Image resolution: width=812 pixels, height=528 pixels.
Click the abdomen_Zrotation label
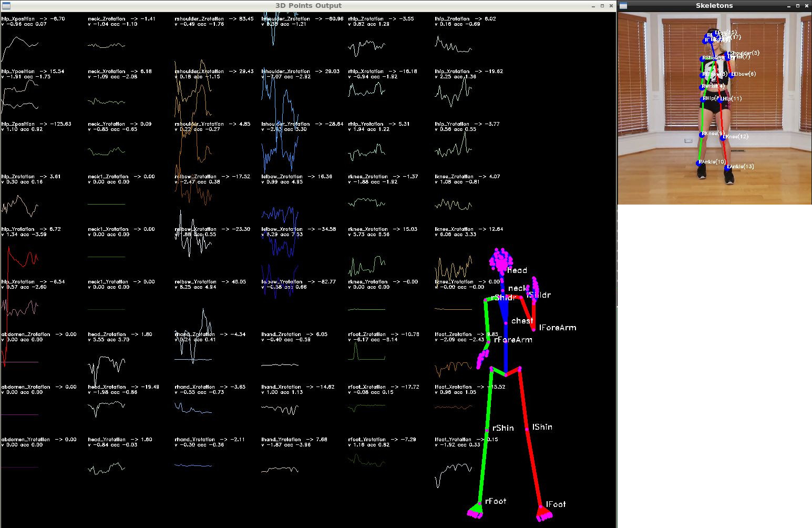(26, 334)
